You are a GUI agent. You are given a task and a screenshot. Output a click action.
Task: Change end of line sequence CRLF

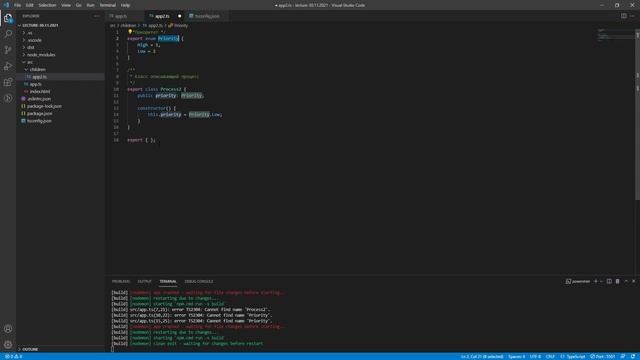tap(550, 356)
